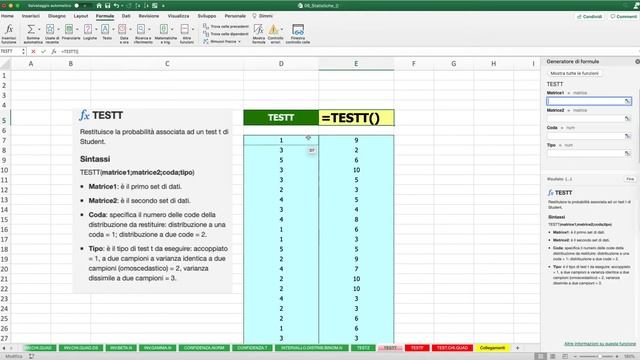The image size is (640, 360).
Task: Close the Generatore di formule panel
Action: click(x=637, y=61)
